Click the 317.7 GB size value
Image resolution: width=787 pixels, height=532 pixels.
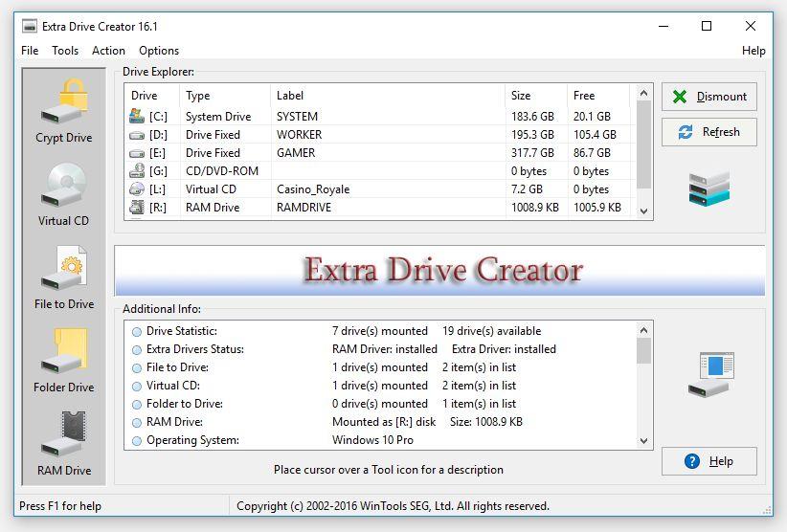[x=532, y=152]
